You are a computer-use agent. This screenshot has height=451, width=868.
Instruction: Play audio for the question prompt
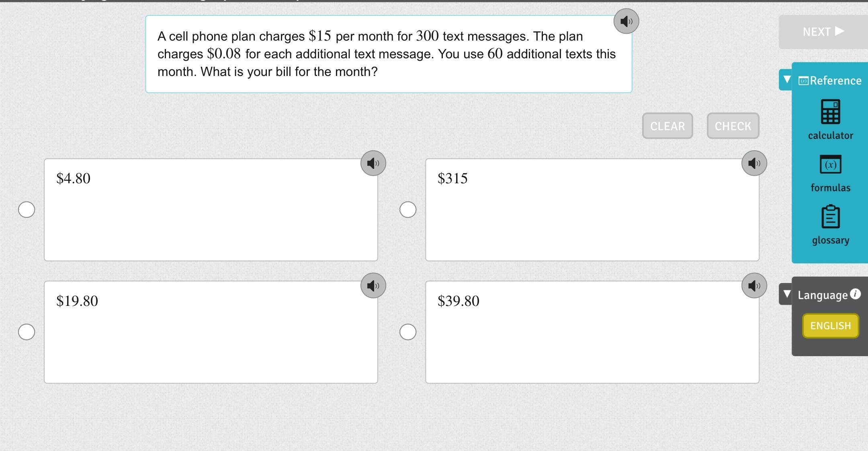626,21
